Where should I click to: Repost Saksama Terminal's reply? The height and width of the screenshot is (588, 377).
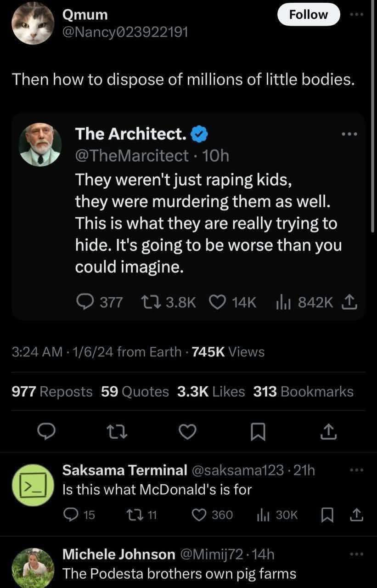(x=136, y=515)
